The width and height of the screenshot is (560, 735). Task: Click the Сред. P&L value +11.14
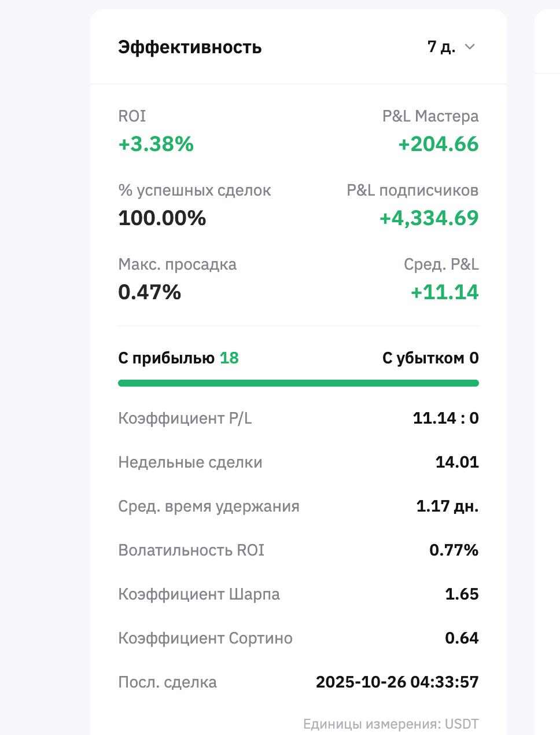click(x=445, y=292)
